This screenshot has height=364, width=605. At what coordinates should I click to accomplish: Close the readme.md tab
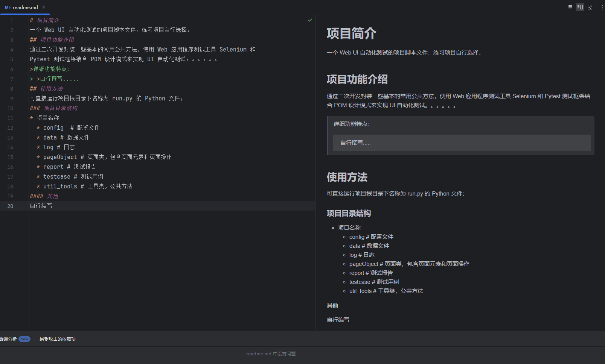tap(44, 7)
